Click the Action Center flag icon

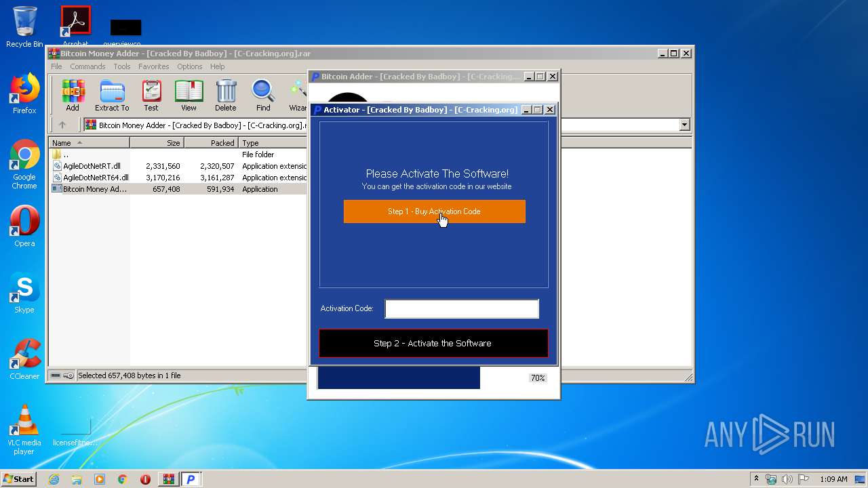[804, 479]
